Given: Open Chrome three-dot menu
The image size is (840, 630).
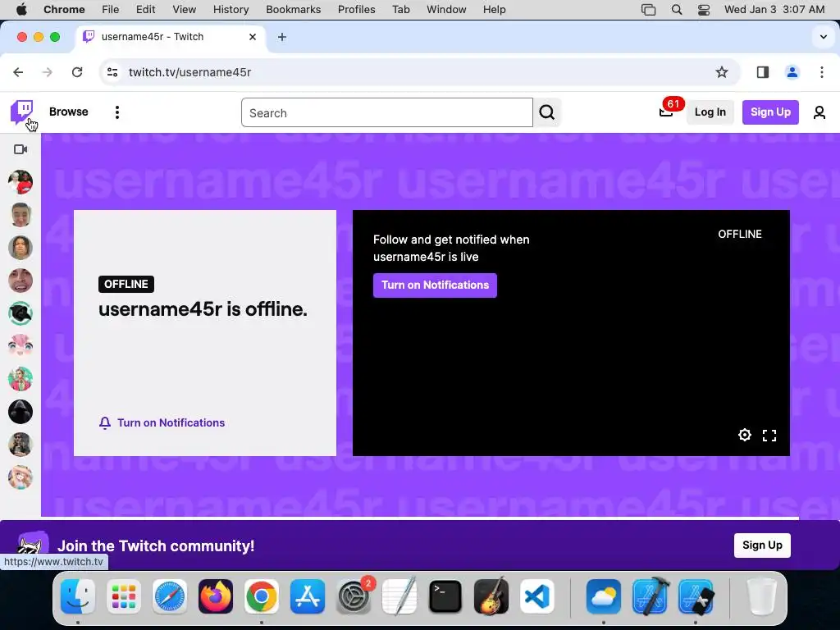Looking at the screenshot, I should [822, 72].
